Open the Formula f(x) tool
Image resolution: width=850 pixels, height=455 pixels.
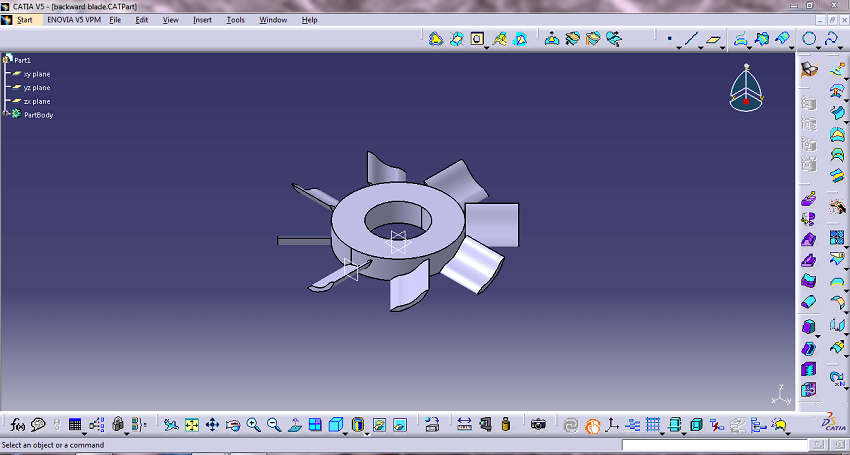point(18,425)
